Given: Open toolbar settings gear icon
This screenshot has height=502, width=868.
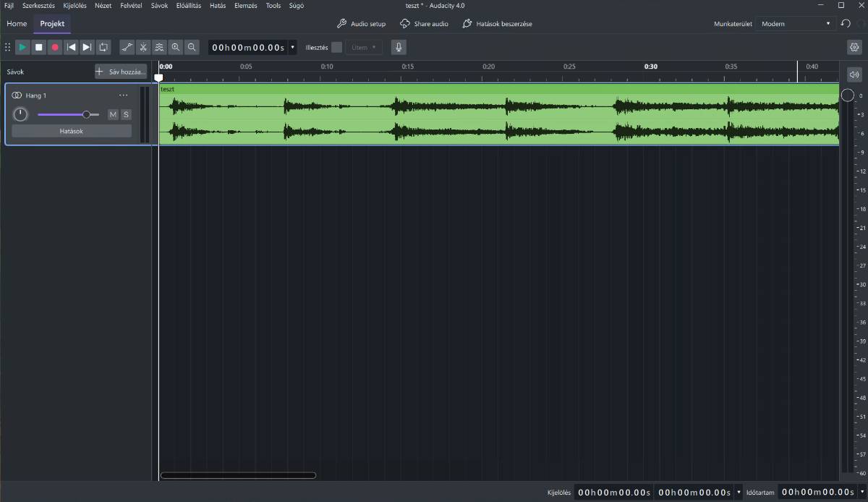Looking at the screenshot, I should pyautogui.click(x=855, y=47).
